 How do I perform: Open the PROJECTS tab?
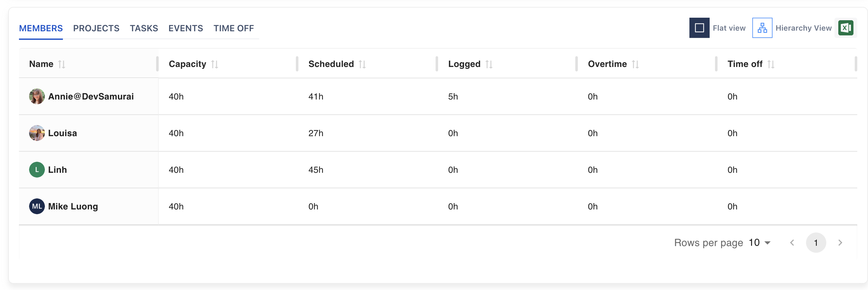pos(96,28)
